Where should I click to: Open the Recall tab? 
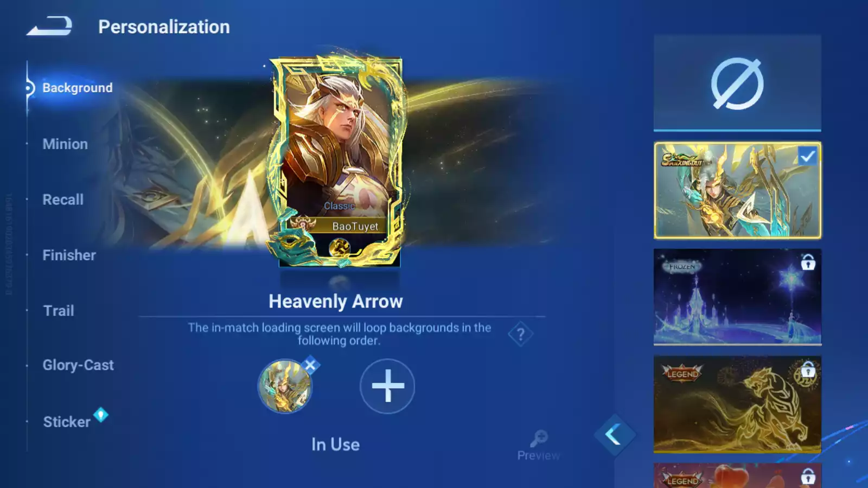(x=63, y=200)
